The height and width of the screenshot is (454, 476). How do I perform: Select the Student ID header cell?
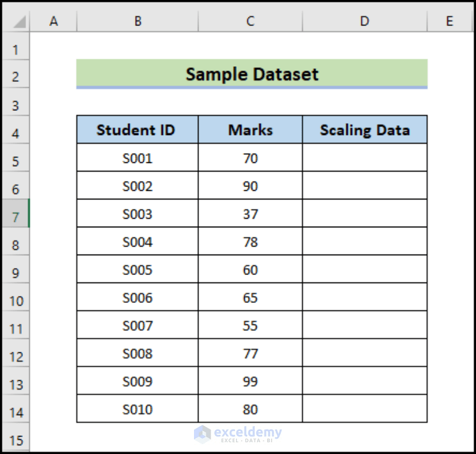coord(138,129)
